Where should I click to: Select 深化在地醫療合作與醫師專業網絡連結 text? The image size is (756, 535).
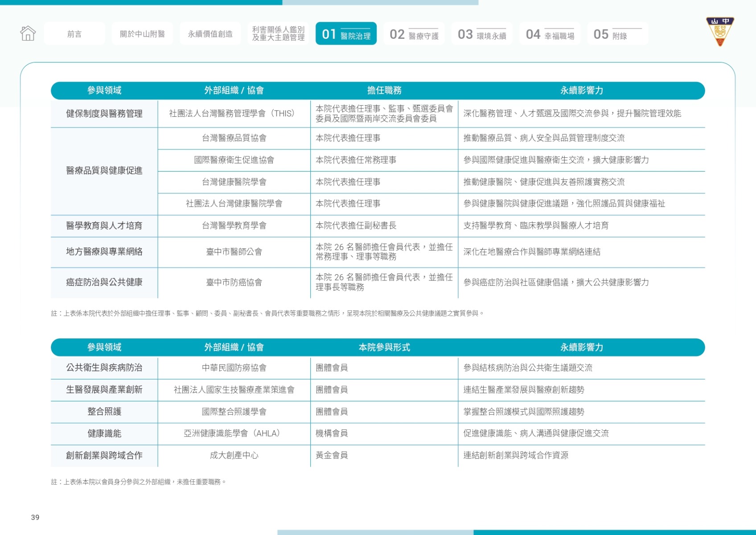532,252
